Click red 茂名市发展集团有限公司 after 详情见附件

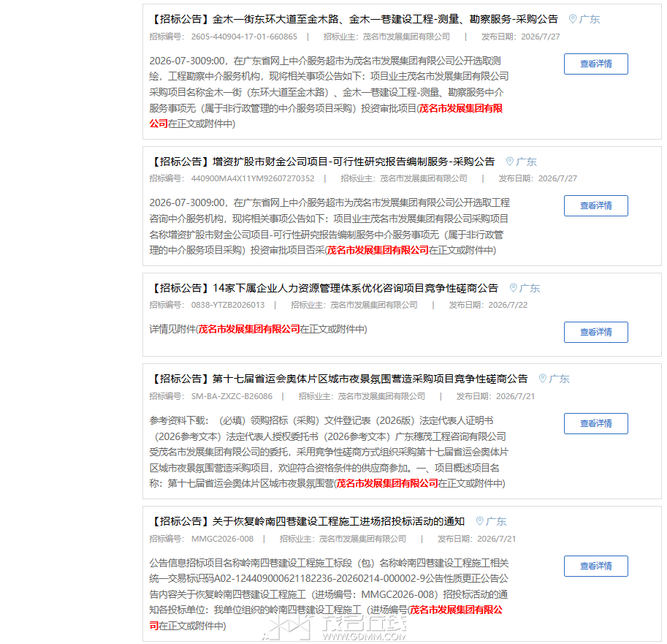249,329
